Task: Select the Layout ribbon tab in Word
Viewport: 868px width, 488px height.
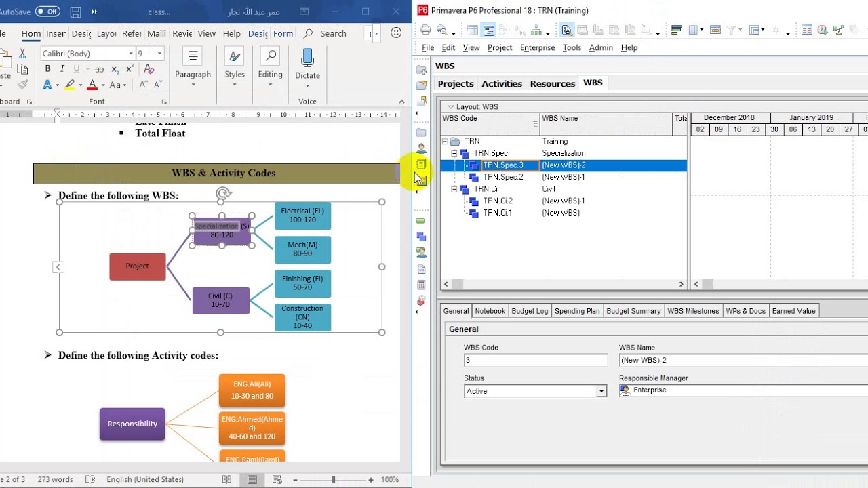Action: pyautogui.click(x=106, y=33)
